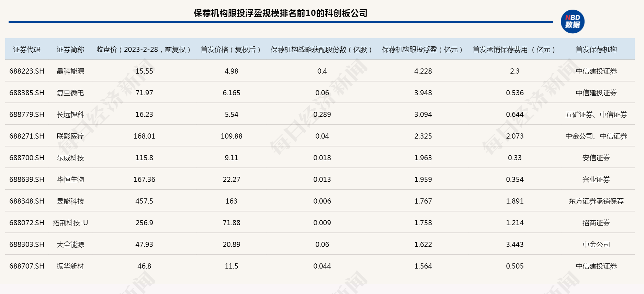Click company name 拓荆科技-U
644x294 pixels.
click(x=70, y=223)
